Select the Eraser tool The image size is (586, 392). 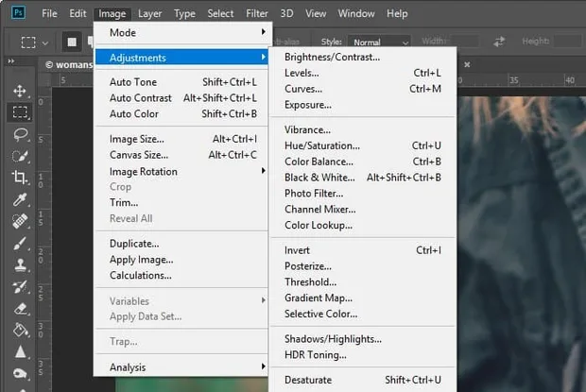[x=20, y=309]
